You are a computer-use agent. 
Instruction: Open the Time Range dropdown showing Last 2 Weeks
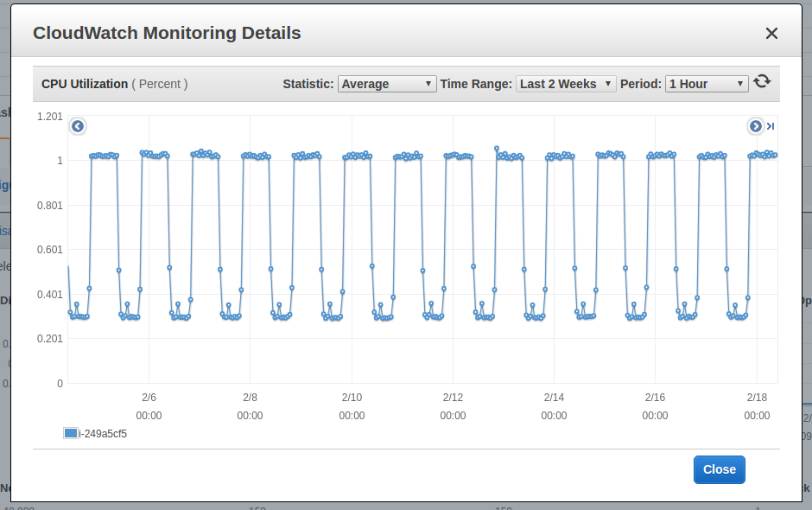click(566, 84)
